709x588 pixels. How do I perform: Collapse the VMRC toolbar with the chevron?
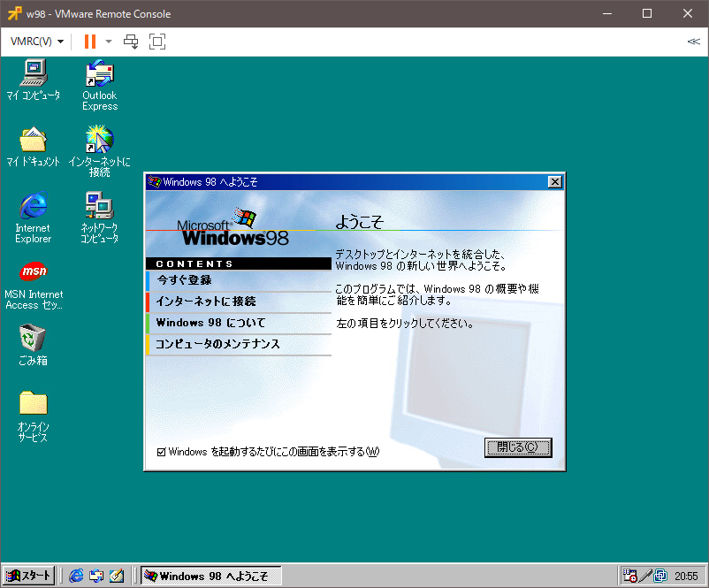[x=693, y=41]
